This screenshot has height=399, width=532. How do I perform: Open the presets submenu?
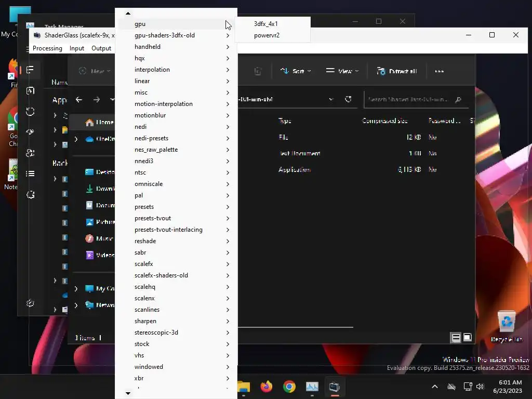(176, 207)
